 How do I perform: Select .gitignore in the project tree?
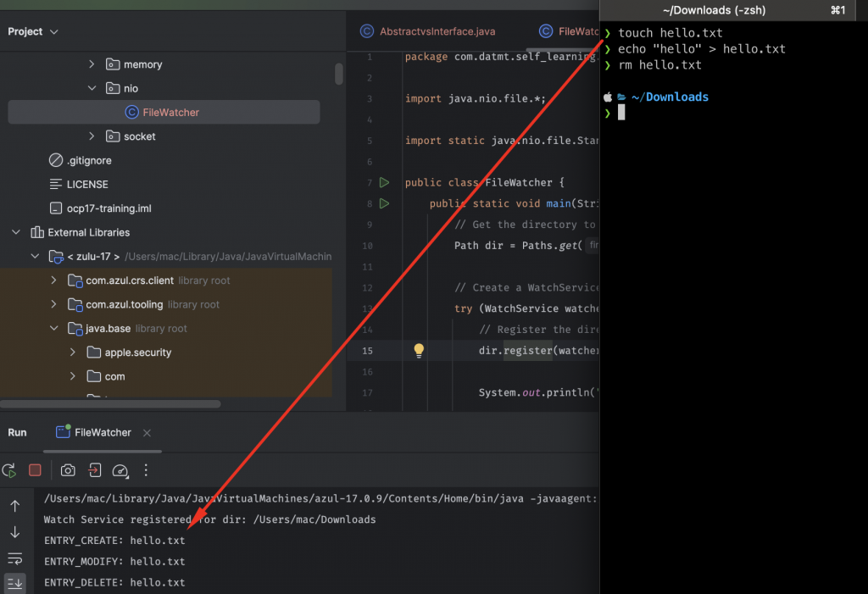coord(89,160)
